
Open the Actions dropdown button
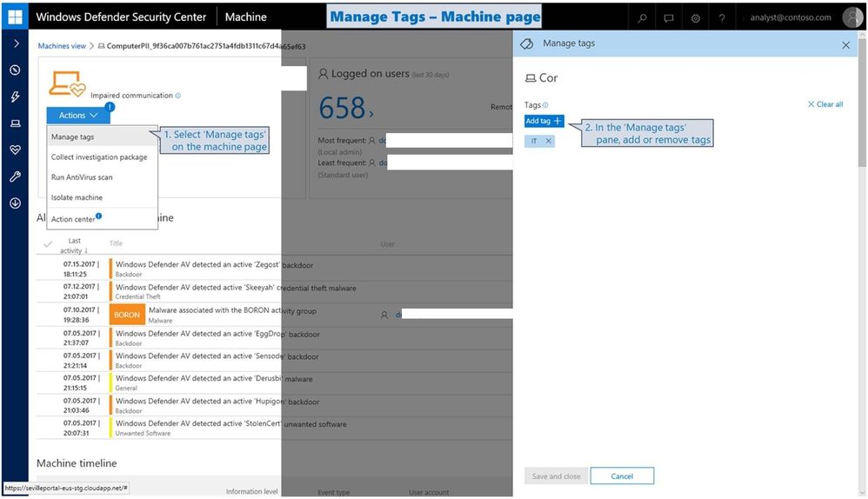(x=78, y=115)
